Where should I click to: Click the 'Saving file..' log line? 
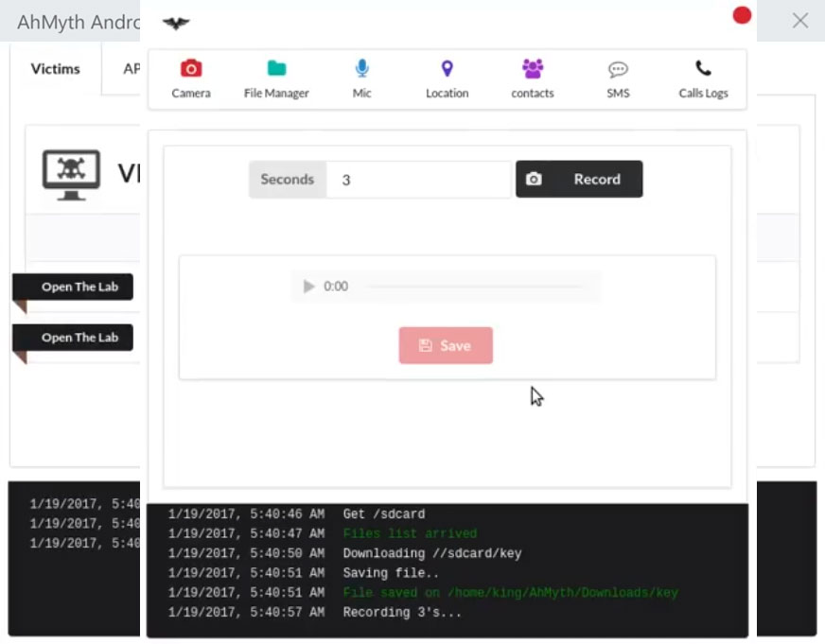[x=391, y=573]
